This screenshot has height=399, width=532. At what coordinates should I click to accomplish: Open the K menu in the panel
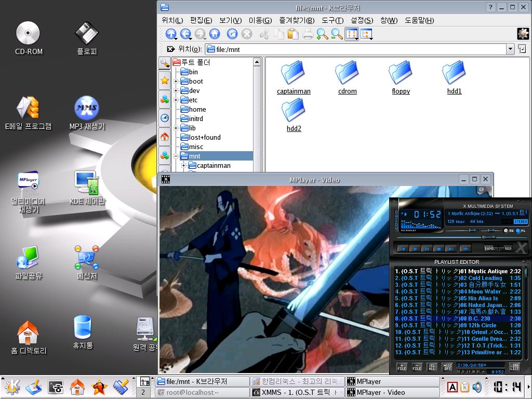[x=12, y=387]
